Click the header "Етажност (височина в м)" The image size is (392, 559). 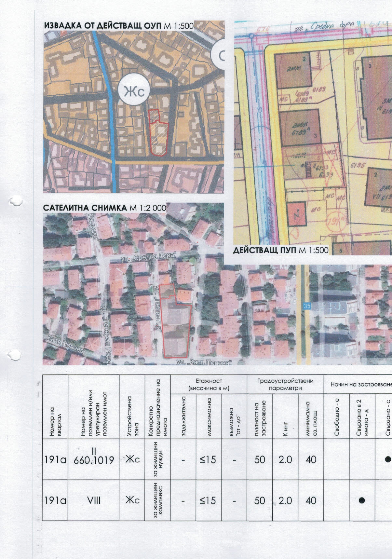pos(209,384)
